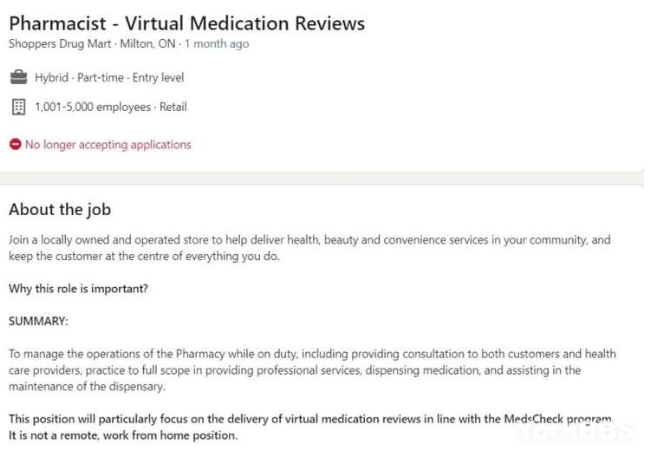Click the red no-entry status icon
Screen dimensions: 659x449
click(15, 144)
